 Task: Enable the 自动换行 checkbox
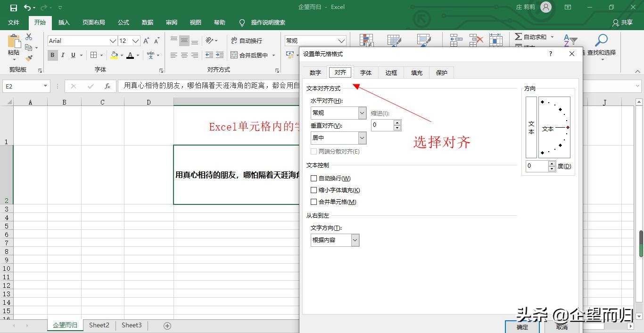pos(314,178)
